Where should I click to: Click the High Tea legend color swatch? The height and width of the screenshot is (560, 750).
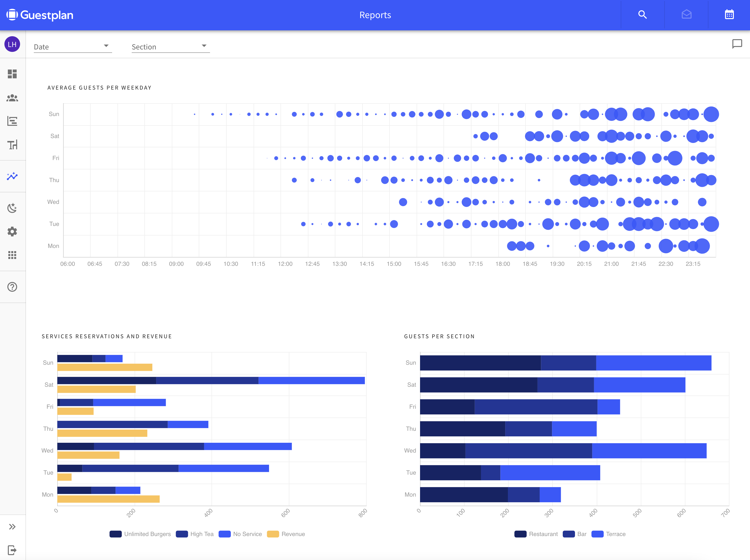pos(182,534)
